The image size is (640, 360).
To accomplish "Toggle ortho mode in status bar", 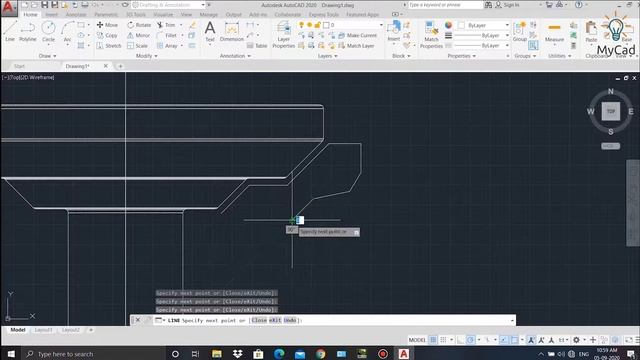I will 461,340.
